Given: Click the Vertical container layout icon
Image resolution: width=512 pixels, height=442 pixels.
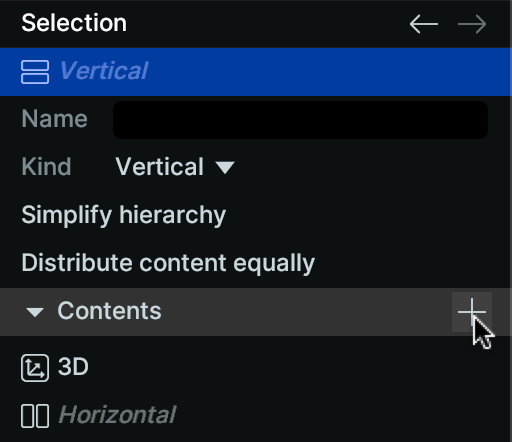Looking at the screenshot, I should [x=35, y=72].
